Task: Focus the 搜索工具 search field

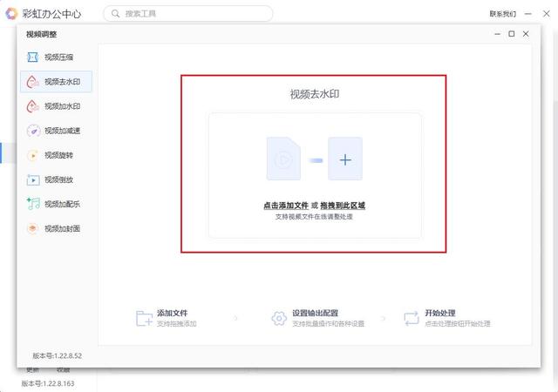Action: (x=188, y=14)
